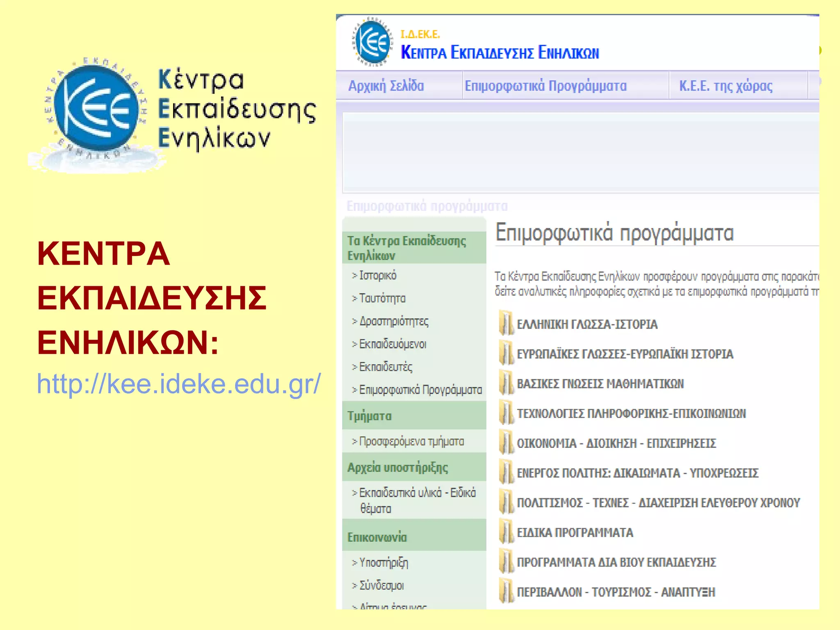
Task: Click the empty banner area below navigation
Action: tap(581, 152)
